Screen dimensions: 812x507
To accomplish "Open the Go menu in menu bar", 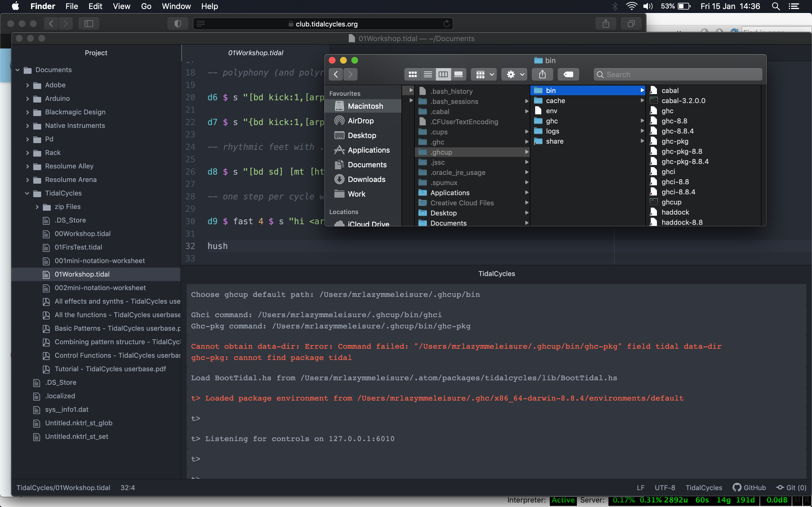I will [146, 6].
